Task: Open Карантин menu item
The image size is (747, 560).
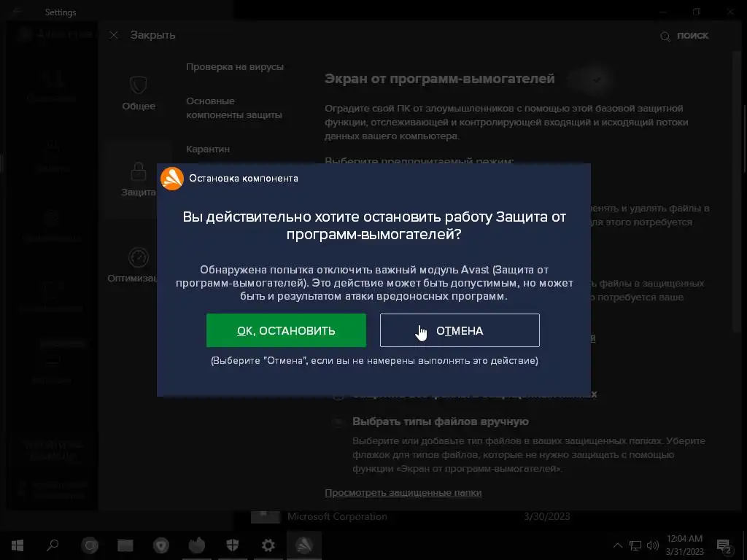Action: tap(208, 149)
